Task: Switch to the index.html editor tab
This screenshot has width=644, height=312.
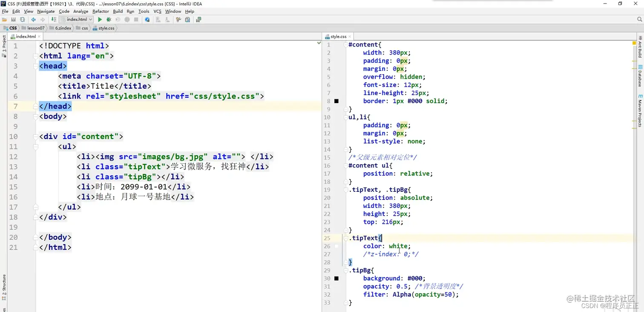Action: point(26,37)
